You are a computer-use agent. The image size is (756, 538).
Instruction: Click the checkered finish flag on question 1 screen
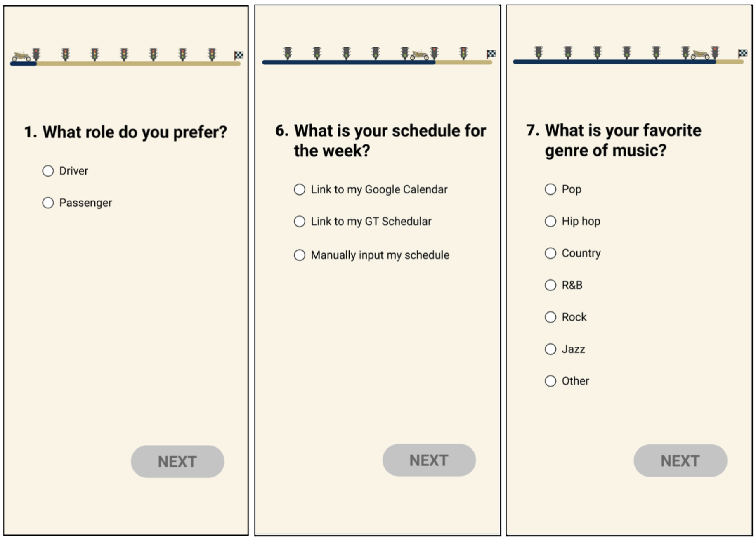coord(239,55)
